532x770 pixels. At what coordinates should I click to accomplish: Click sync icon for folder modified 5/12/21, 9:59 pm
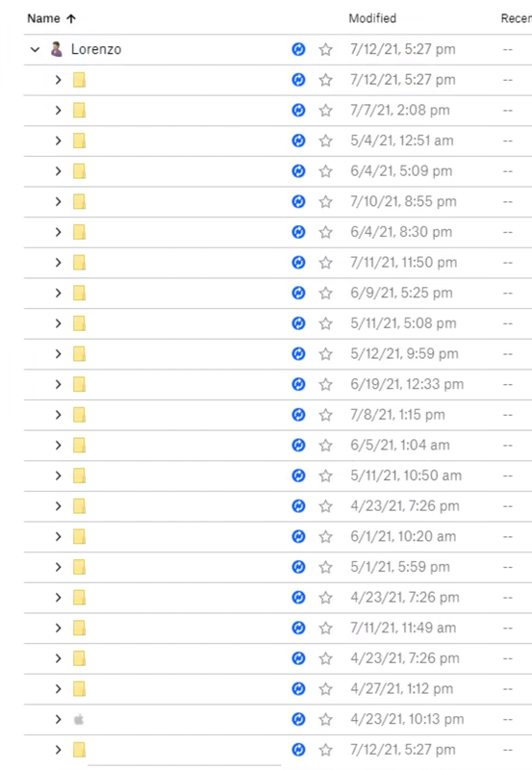pos(298,353)
